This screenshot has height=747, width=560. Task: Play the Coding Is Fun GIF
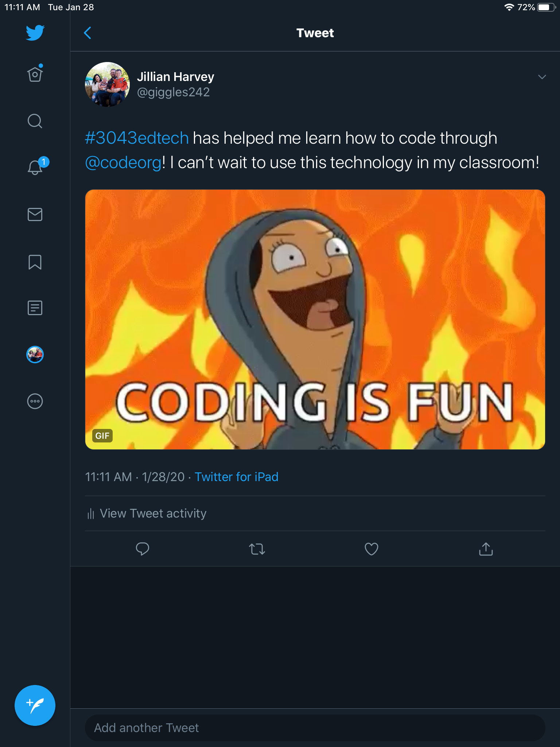[315, 319]
